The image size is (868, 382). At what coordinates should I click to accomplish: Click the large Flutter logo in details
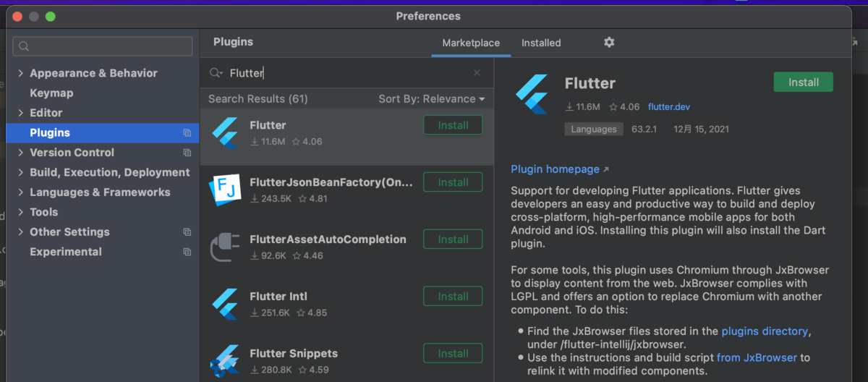click(x=532, y=95)
